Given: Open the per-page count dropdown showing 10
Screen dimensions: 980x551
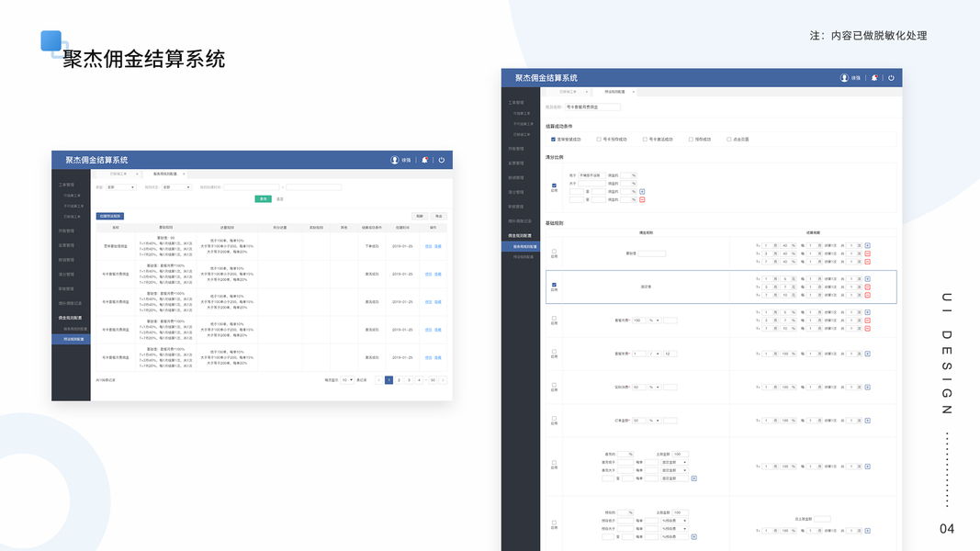Looking at the screenshot, I should [347, 380].
